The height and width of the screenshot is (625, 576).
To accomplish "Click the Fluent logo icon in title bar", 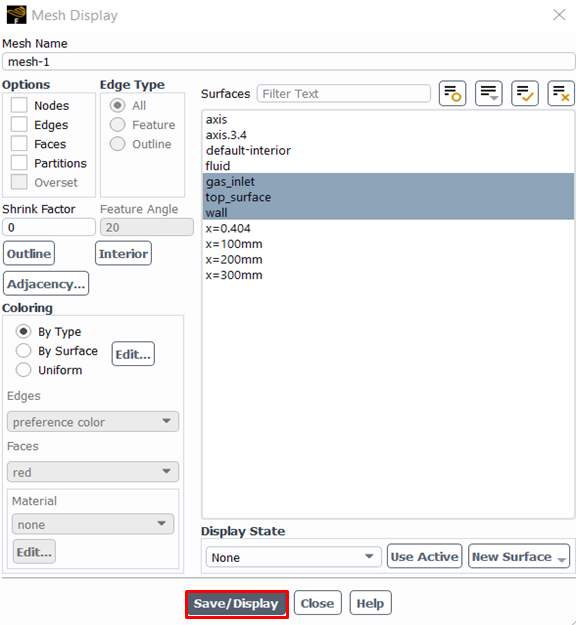I will (x=17, y=15).
